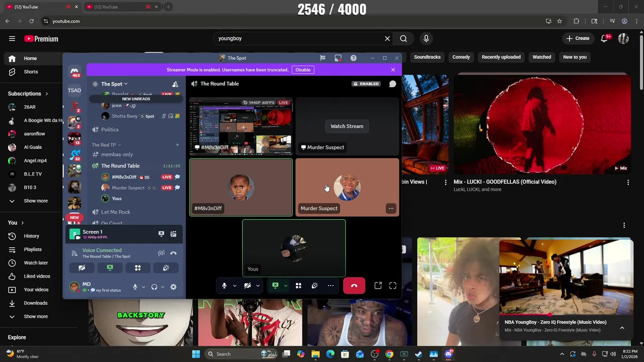Open Steam from the Windows taskbar
Viewport: 644px width, 362px height.
[419, 354]
